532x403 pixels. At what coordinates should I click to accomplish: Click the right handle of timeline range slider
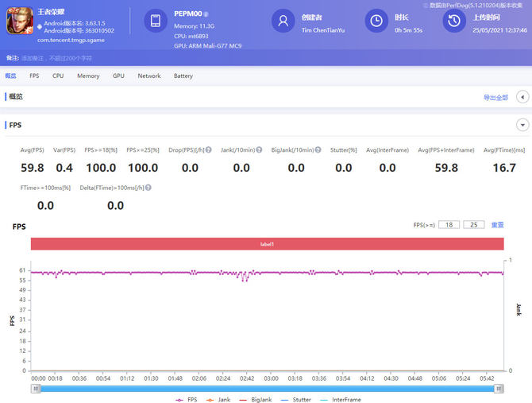tap(499, 388)
